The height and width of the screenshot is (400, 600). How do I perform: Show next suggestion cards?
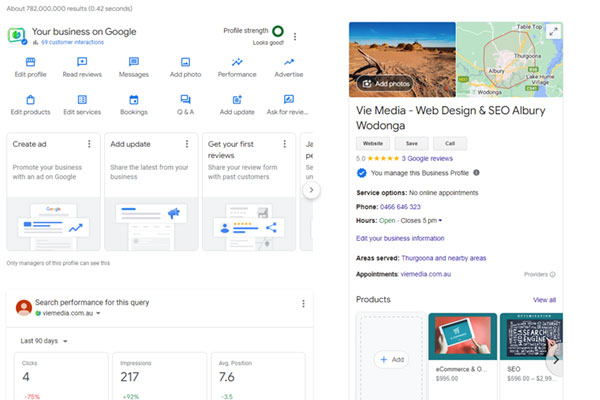[x=311, y=190]
